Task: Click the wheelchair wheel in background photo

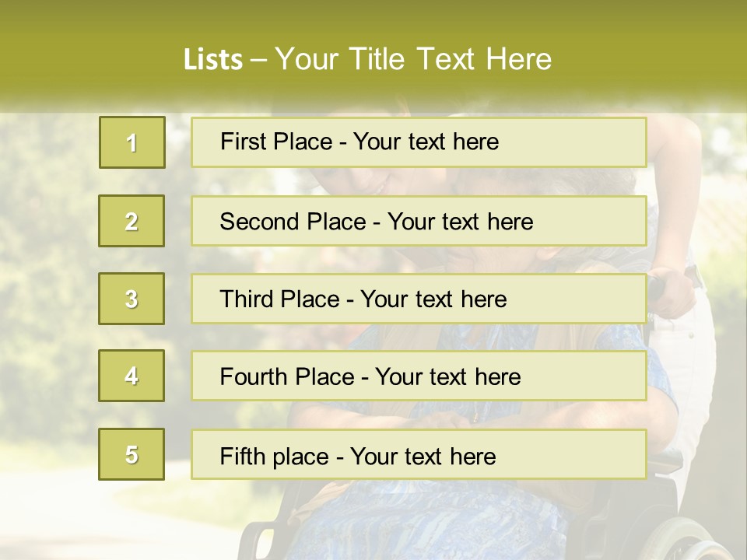Action: pyautogui.click(x=683, y=537)
